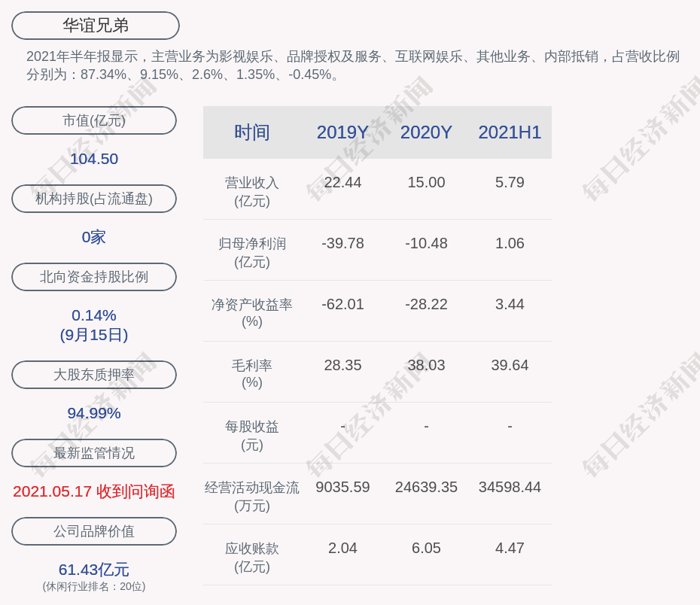Click the (9月15日) date text
Screen dimensions: 700x605
coord(94,335)
